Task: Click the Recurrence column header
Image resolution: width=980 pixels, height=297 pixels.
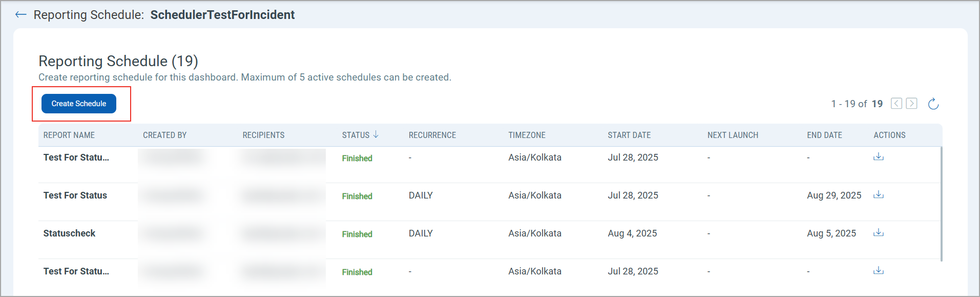Action: click(x=432, y=135)
